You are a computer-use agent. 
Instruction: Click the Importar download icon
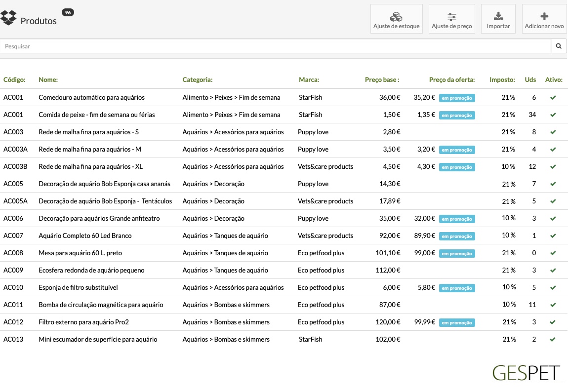point(498,16)
